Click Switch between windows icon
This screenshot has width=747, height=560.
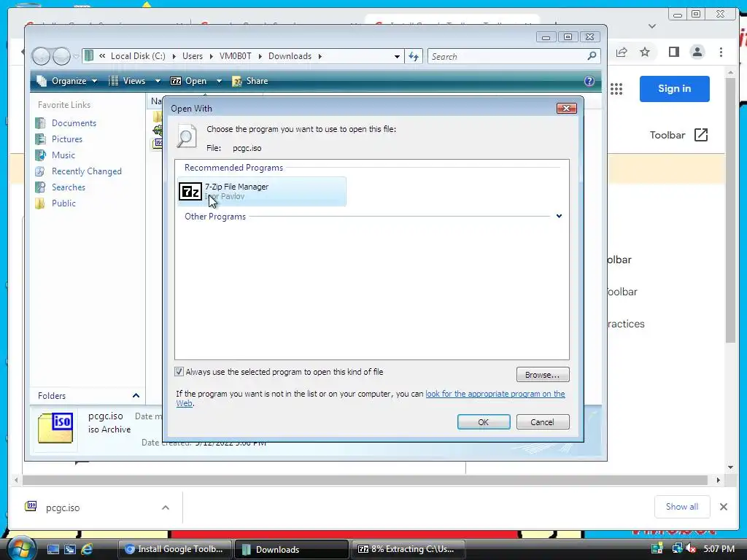70,549
